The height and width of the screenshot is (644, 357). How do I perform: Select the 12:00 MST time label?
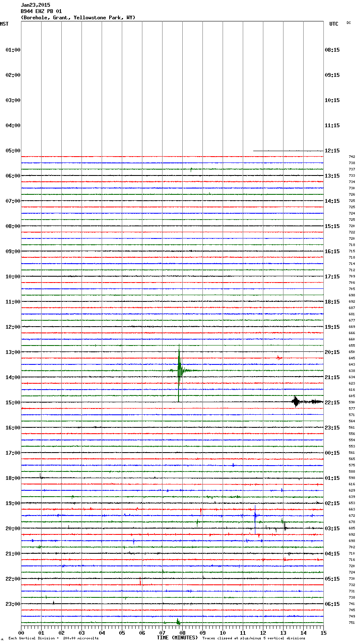[13, 327]
